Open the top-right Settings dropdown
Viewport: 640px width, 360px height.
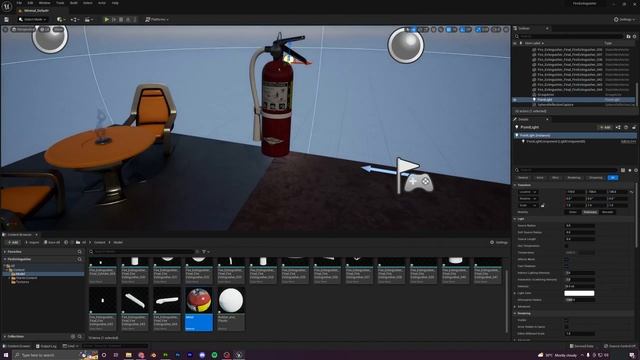624,19
